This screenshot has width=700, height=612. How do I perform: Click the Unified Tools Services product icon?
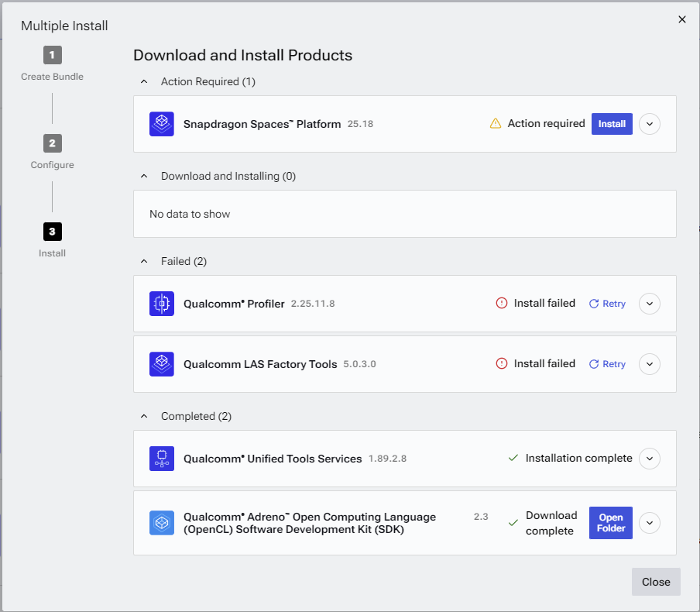pos(162,459)
